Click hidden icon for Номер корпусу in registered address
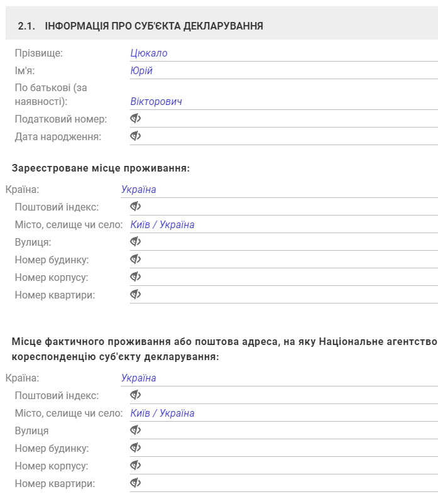Viewport: 438px width, 504px height. point(136,277)
